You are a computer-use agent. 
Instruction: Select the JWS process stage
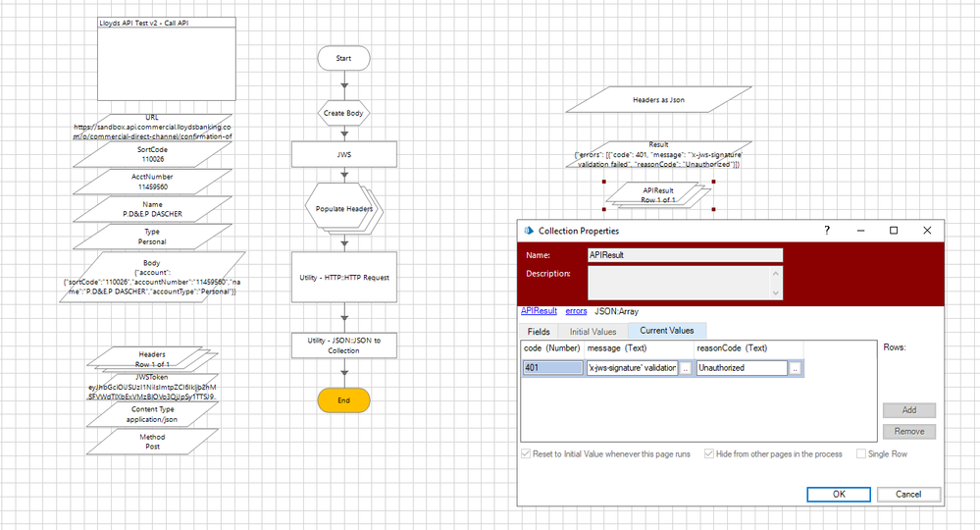[x=343, y=154]
